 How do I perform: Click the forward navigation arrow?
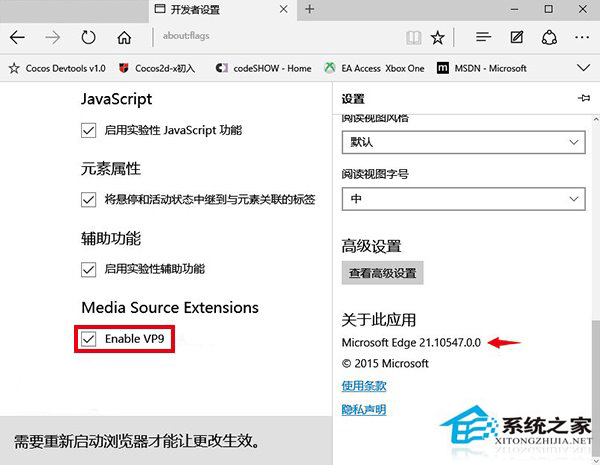click(52, 38)
